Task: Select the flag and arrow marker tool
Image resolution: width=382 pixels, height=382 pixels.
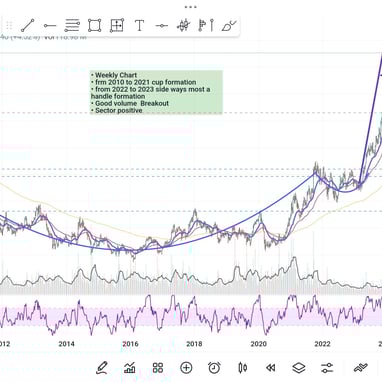Action: coord(206,25)
